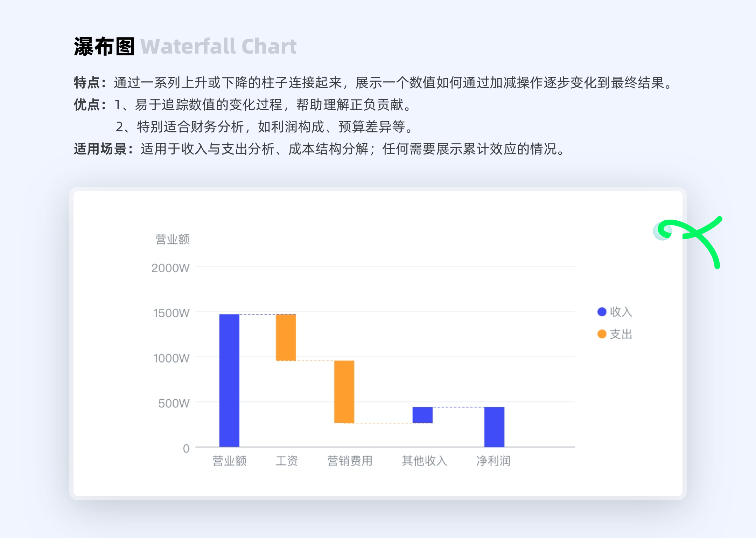The image size is (756, 538).
Task: Click the 2000W axis value
Action: (170, 268)
